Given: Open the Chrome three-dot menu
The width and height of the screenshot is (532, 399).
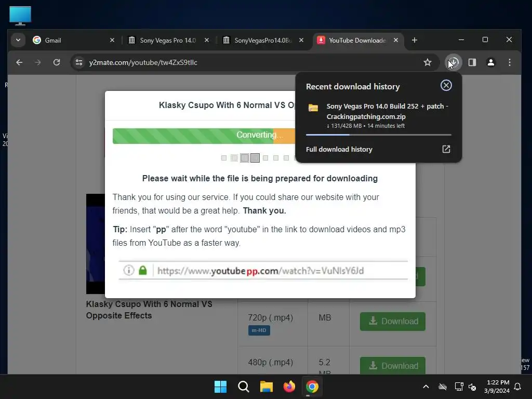Looking at the screenshot, I should click(x=510, y=62).
